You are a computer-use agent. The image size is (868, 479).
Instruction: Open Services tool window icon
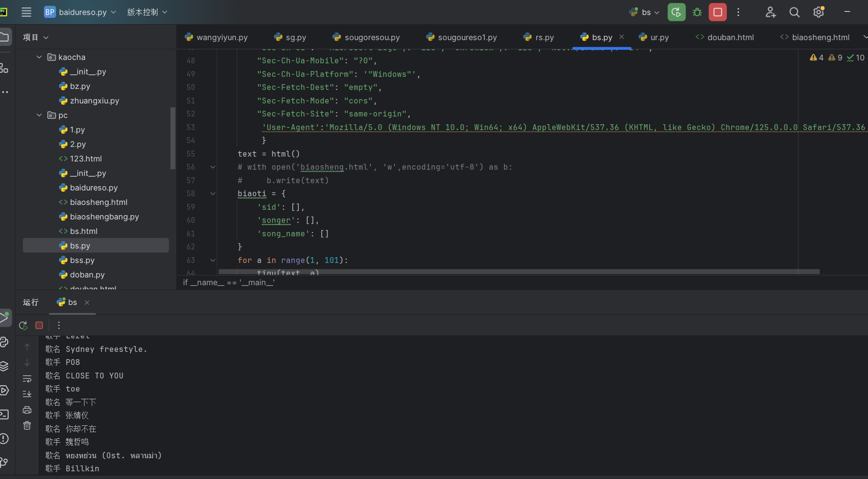click(x=4, y=390)
